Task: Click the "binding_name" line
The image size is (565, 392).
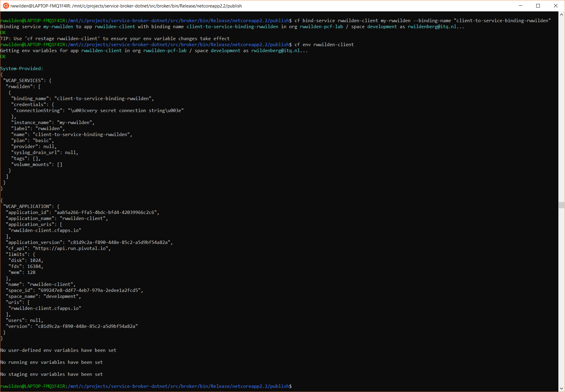Action: pos(82,99)
